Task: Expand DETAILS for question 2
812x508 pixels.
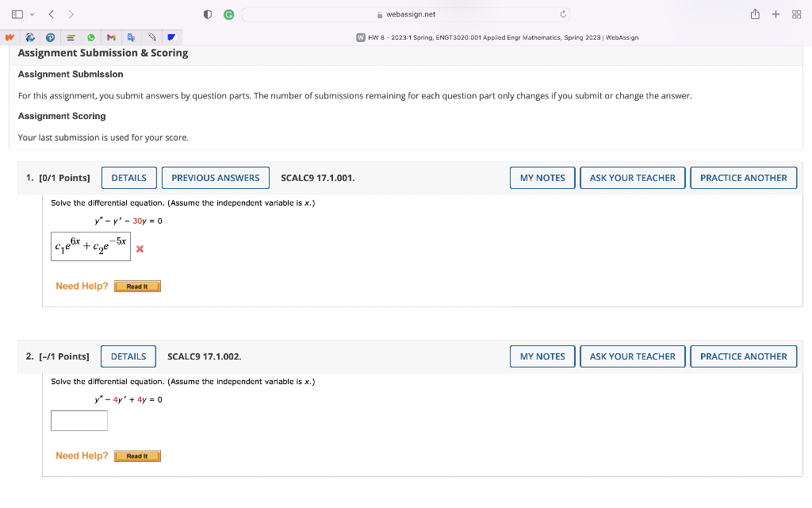Action: [128, 356]
